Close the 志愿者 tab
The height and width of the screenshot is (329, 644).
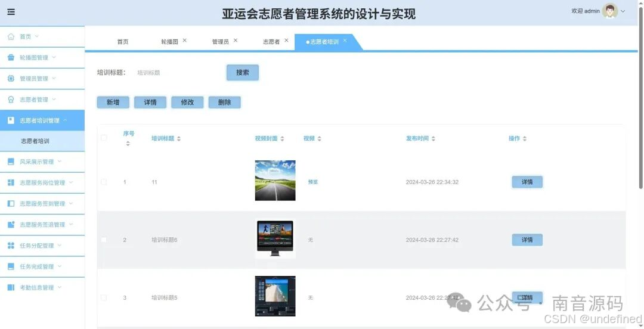[286, 41]
